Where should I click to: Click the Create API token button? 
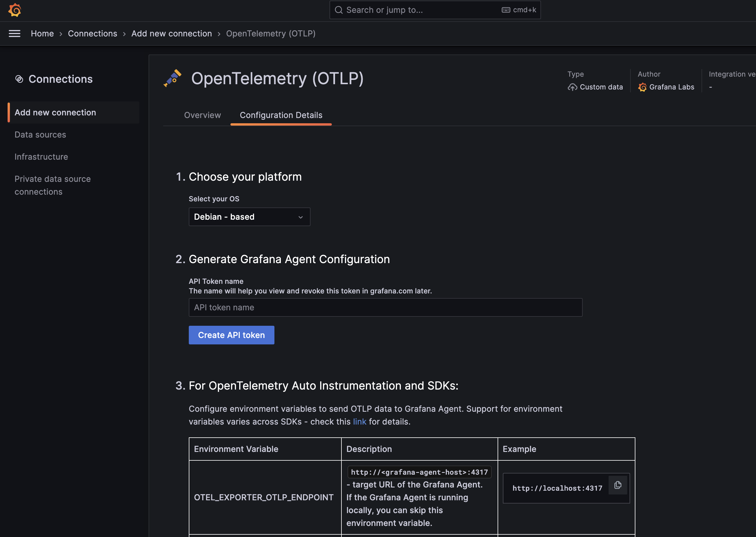tap(231, 335)
